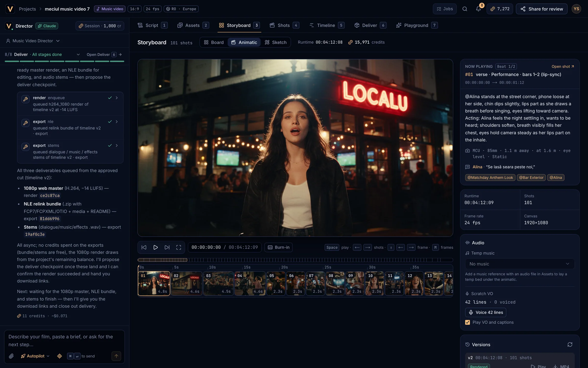Open the Music Video Director dropdown
588x368 pixels.
(33, 41)
